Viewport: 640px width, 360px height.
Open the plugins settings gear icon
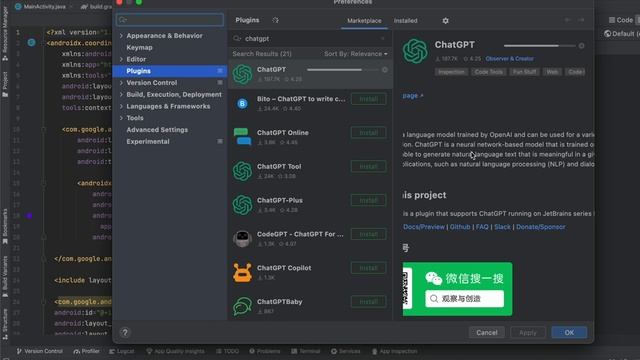(x=445, y=20)
